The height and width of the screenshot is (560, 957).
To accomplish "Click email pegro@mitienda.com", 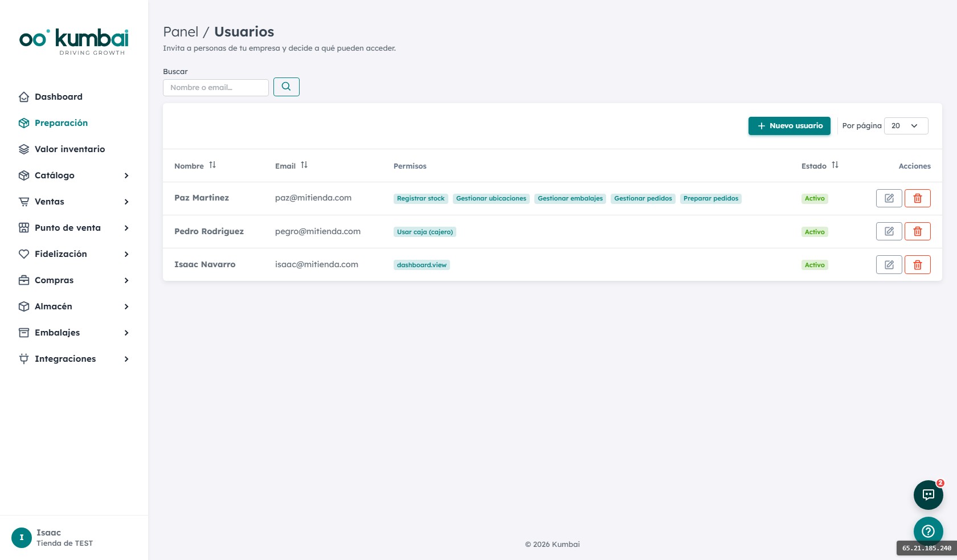I will [318, 231].
